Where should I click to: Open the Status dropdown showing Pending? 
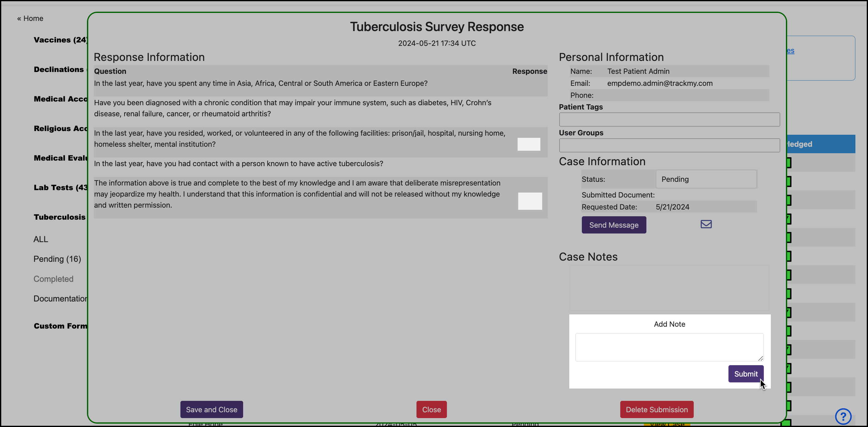(x=706, y=179)
